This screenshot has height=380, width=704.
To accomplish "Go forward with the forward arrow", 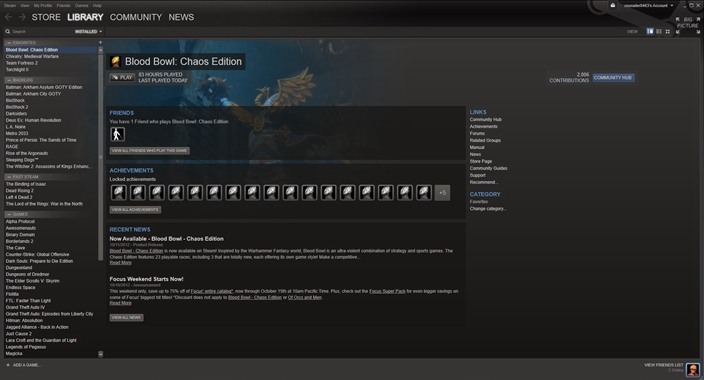I will coord(22,17).
